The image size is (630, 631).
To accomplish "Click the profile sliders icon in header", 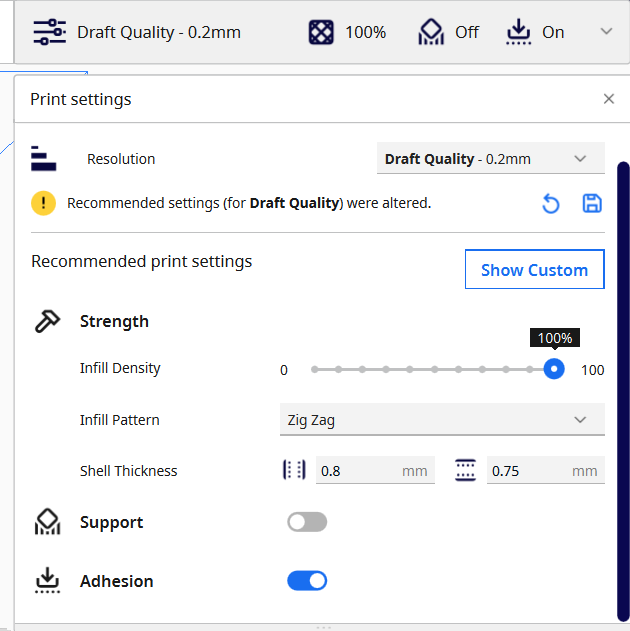I will click(49, 32).
